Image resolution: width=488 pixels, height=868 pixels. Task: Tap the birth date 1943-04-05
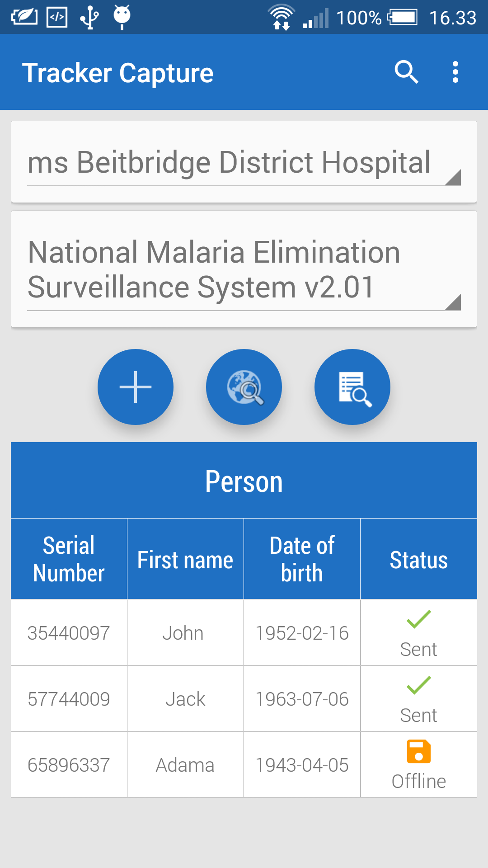(302, 765)
